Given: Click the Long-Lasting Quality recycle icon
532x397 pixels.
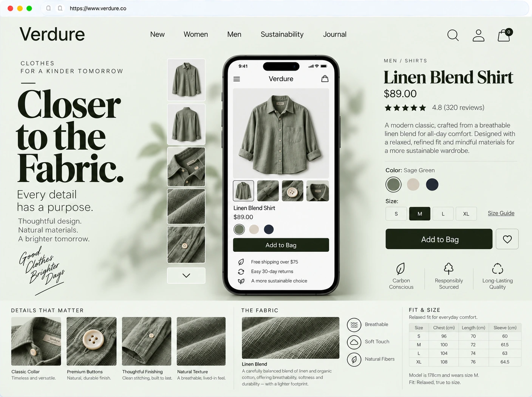Looking at the screenshot, I should coord(498,268).
